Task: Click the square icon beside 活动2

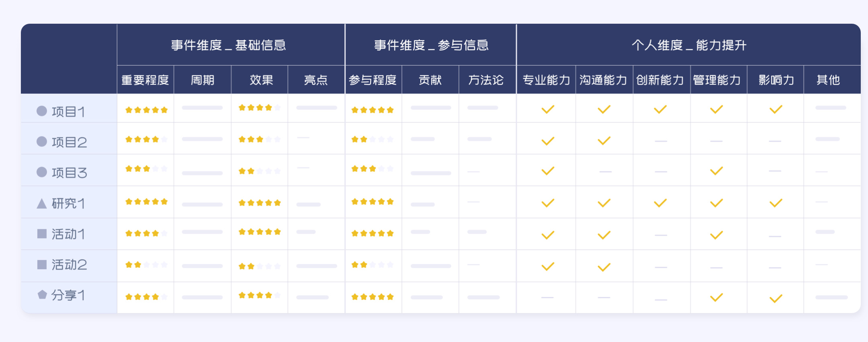Action: point(42,264)
